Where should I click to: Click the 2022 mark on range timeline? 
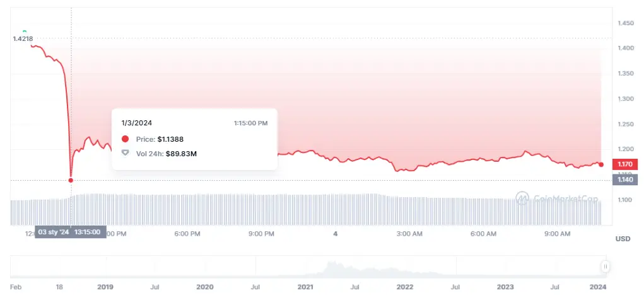[x=404, y=287]
